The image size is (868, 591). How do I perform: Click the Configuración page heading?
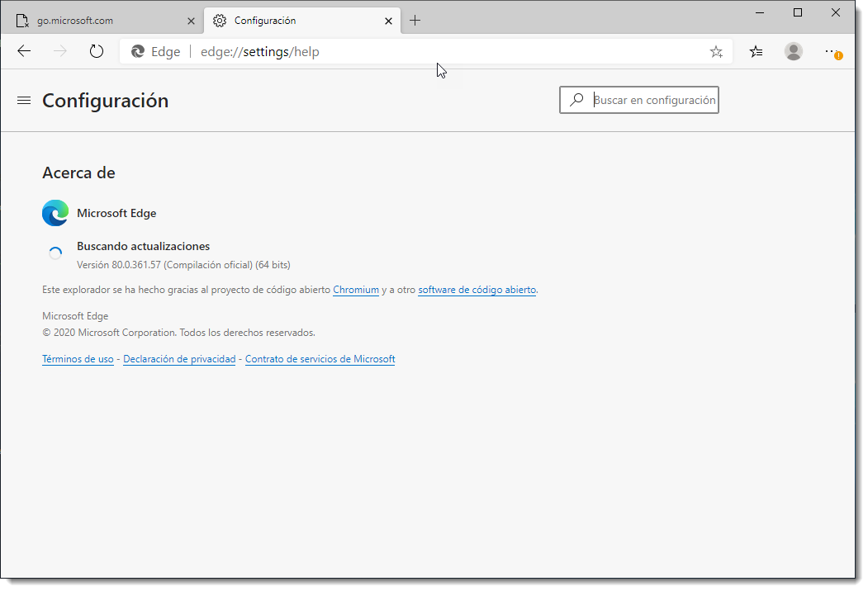click(105, 101)
